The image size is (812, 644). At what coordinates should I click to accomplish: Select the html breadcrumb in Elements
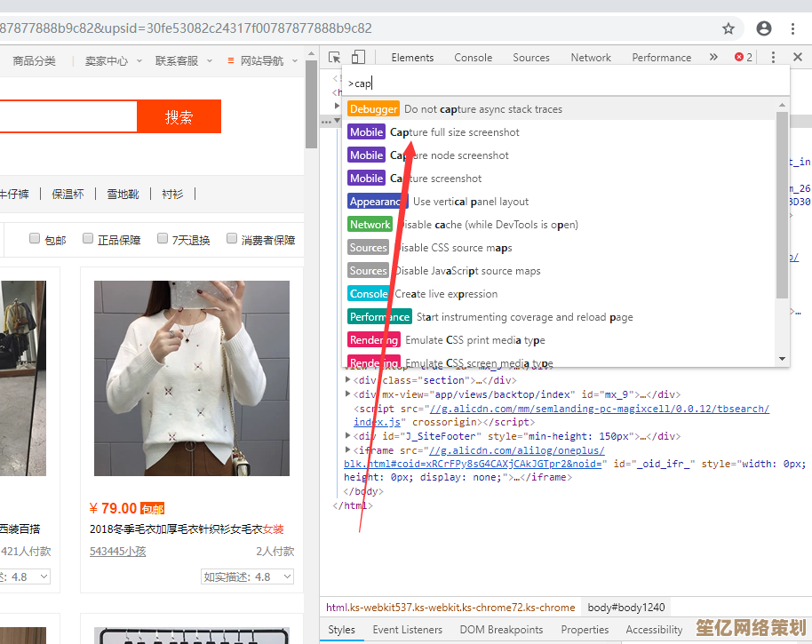(450, 608)
